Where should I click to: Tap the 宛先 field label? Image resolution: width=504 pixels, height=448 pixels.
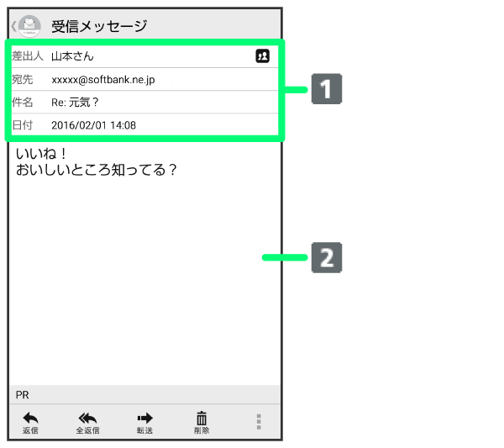(x=22, y=80)
